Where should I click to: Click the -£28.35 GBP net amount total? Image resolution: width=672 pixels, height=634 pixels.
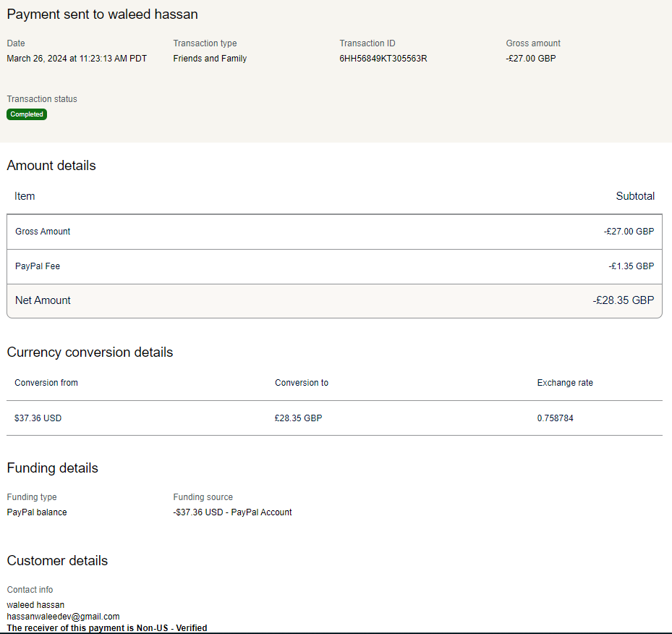623,300
